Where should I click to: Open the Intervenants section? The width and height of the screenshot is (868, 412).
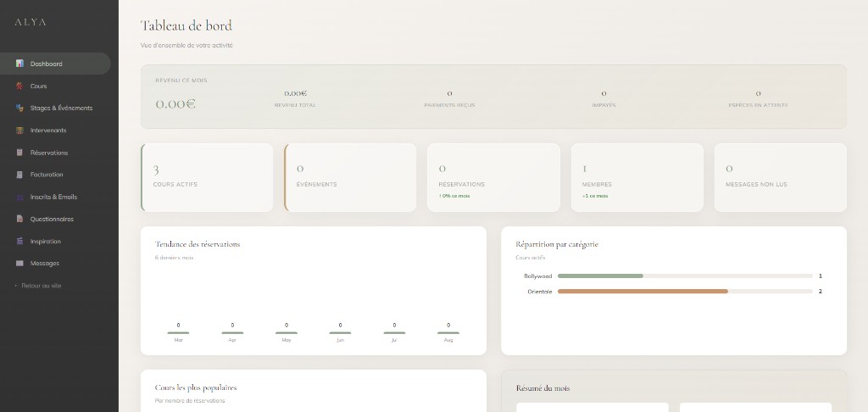pos(55,131)
